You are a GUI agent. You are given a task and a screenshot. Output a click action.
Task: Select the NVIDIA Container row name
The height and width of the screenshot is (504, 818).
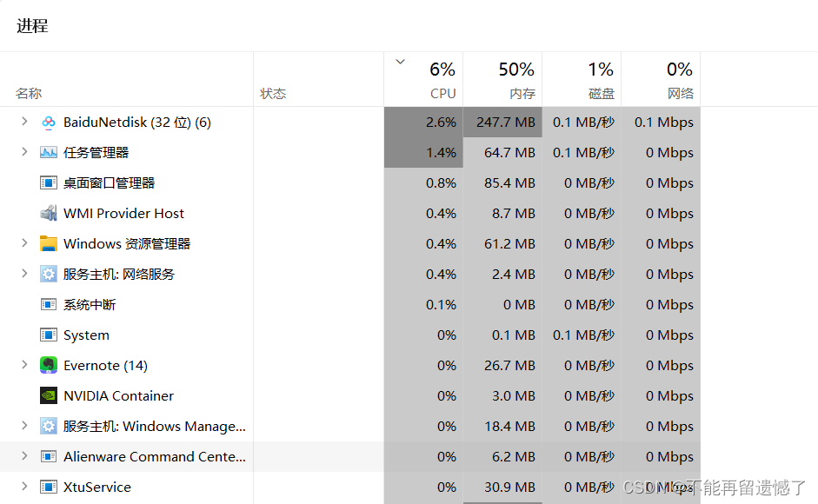pos(118,396)
